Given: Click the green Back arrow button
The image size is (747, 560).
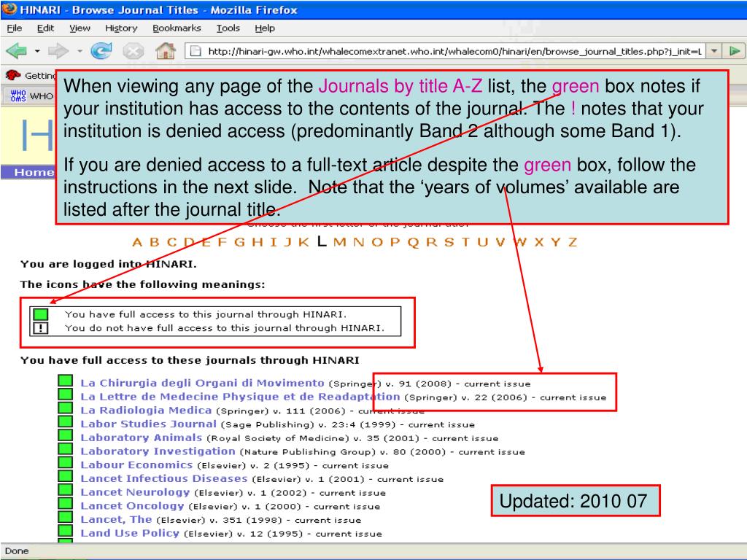Looking at the screenshot, I should (16, 50).
